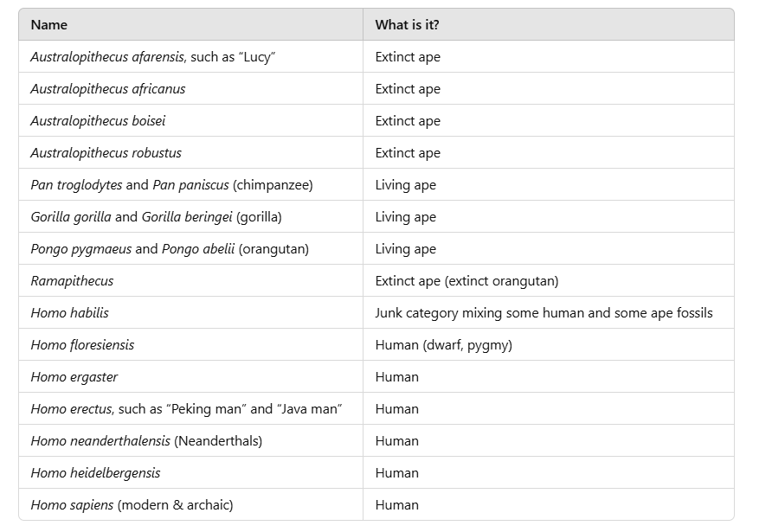Screen dimensions: 772x532
Task: Select the Pan troglodytes chimpanzee cell
Action: (191, 184)
